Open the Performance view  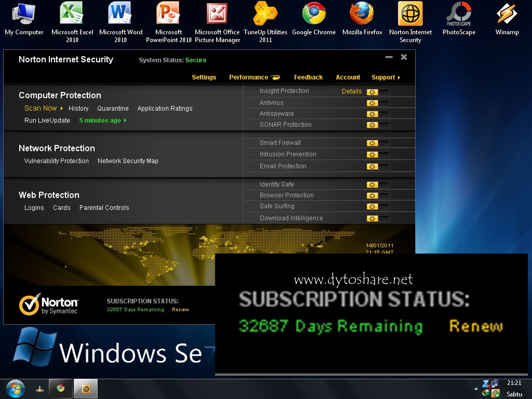click(248, 77)
